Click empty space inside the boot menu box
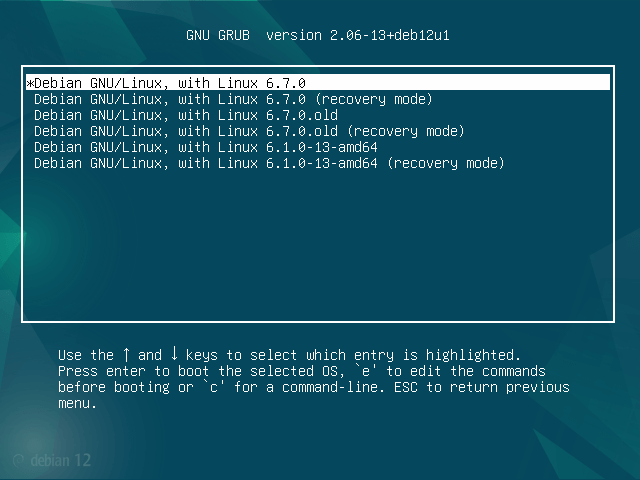 (320, 250)
